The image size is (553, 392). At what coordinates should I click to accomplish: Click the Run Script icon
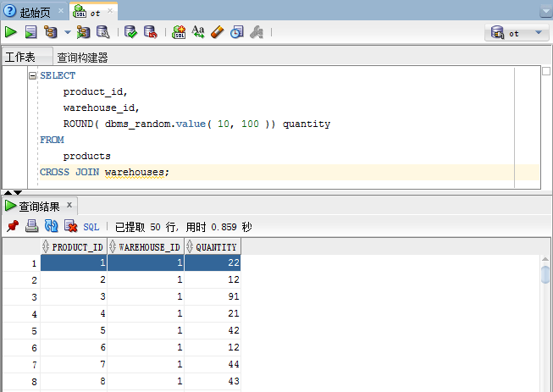pos(30,32)
